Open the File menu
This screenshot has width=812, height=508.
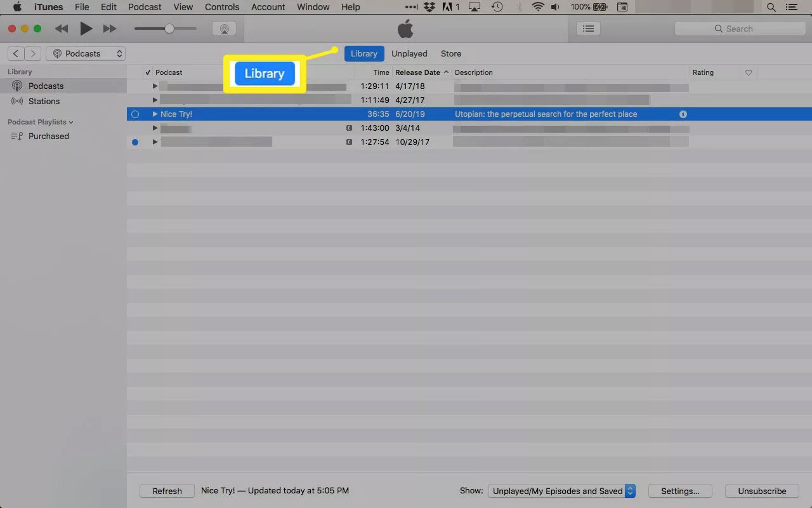[82, 7]
